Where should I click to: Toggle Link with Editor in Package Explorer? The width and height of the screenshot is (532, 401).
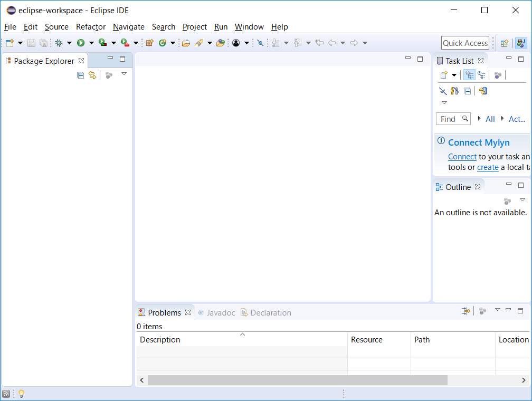coord(92,75)
